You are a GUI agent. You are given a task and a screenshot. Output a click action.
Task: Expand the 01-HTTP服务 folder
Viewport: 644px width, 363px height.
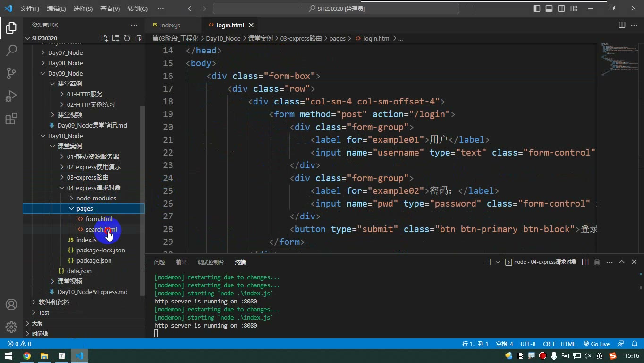coord(85,94)
